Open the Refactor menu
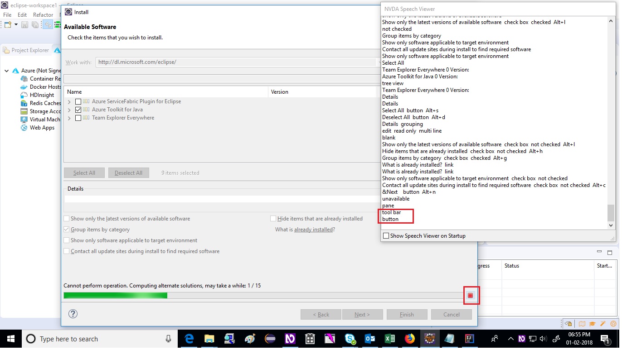The height and width of the screenshot is (364, 622). [x=43, y=14]
